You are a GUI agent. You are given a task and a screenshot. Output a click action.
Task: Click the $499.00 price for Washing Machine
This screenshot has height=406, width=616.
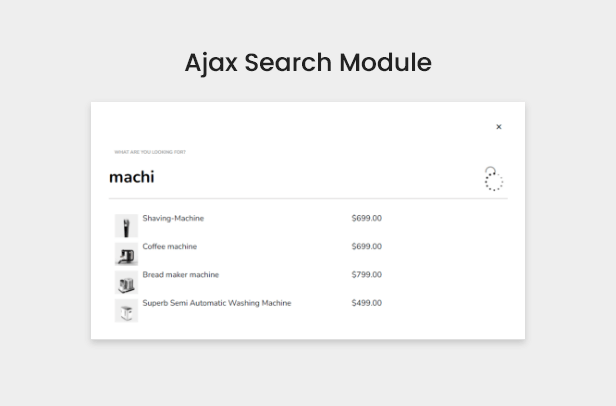(367, 303)
